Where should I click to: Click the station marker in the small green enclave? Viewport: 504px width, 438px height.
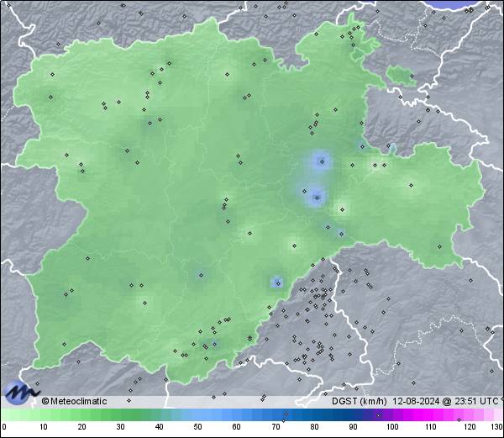coord(412,77)
